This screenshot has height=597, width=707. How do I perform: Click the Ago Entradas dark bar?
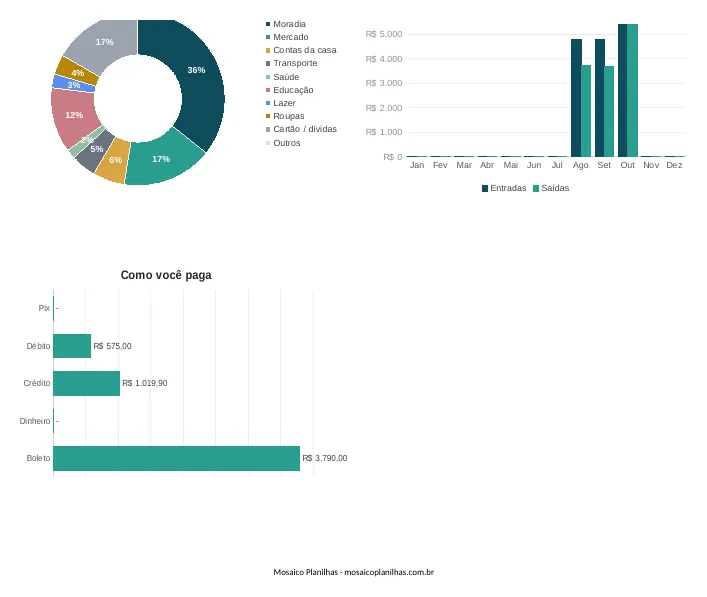click(x=576, y=98)
